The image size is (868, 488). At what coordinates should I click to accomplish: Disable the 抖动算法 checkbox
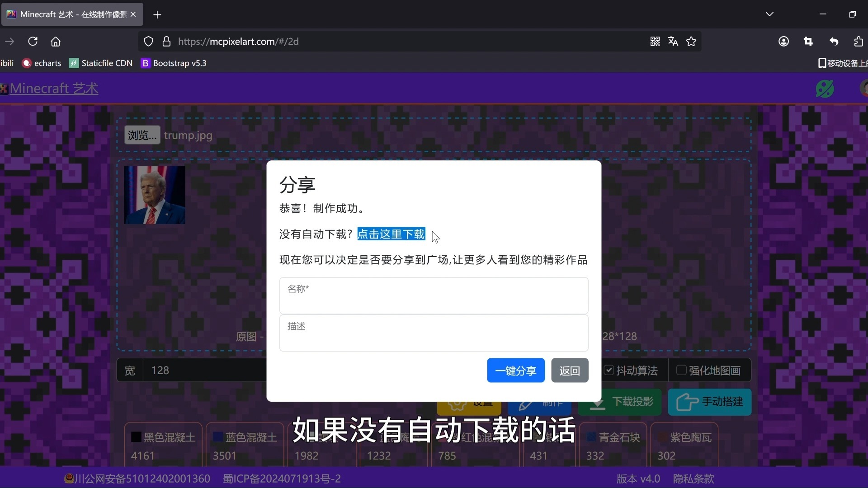[x=609, y=370]
